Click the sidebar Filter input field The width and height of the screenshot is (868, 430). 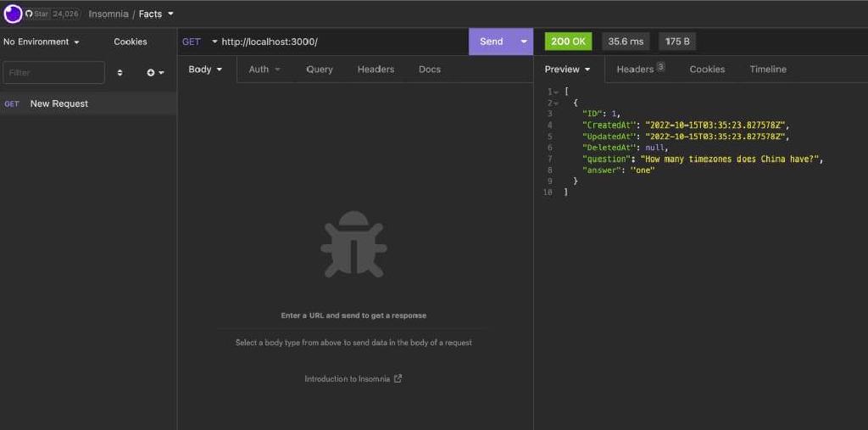click(53, 73)
